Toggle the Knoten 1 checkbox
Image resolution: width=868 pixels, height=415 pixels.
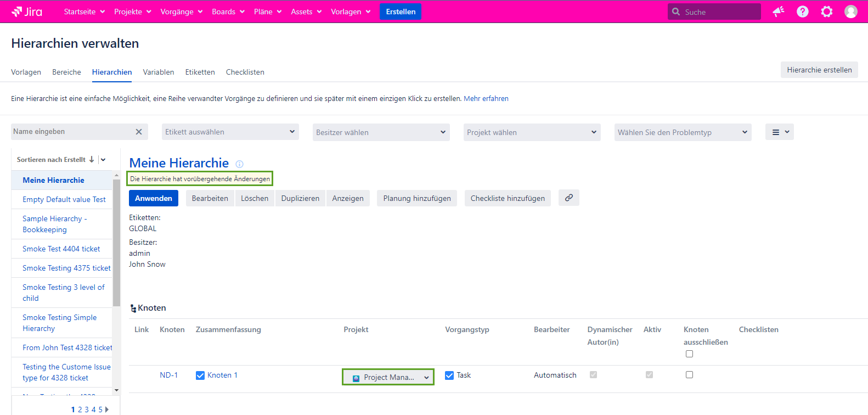click(200, 375)
